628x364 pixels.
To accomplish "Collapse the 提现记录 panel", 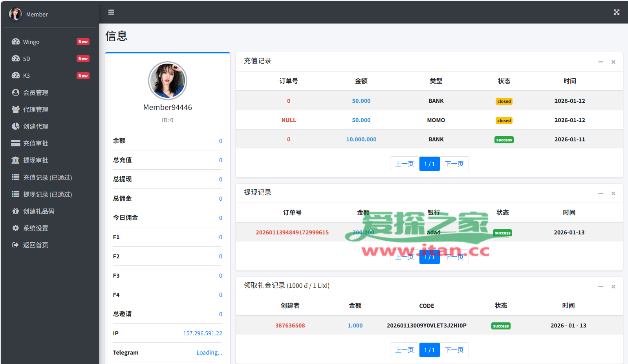I will click(601, 194).
